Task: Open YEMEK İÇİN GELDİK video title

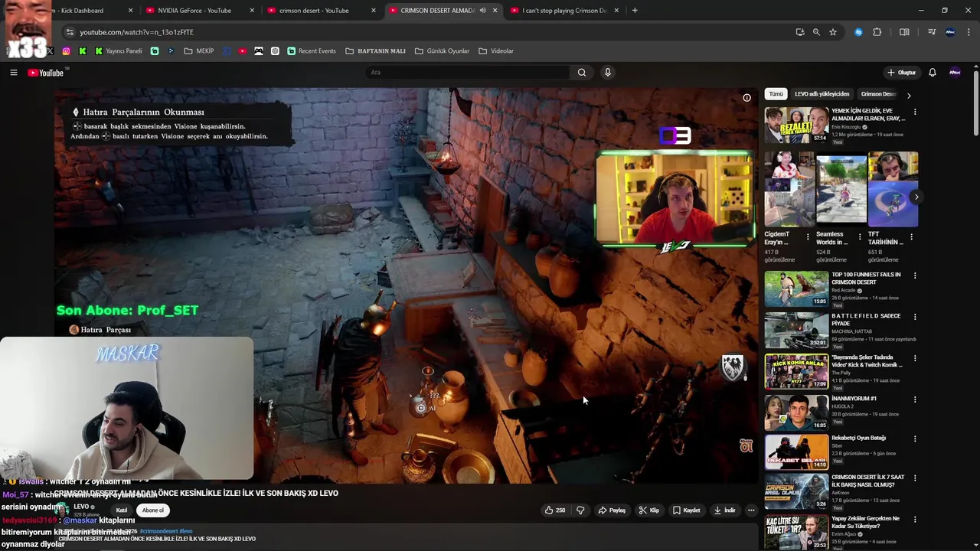Action: click(868, 115)
